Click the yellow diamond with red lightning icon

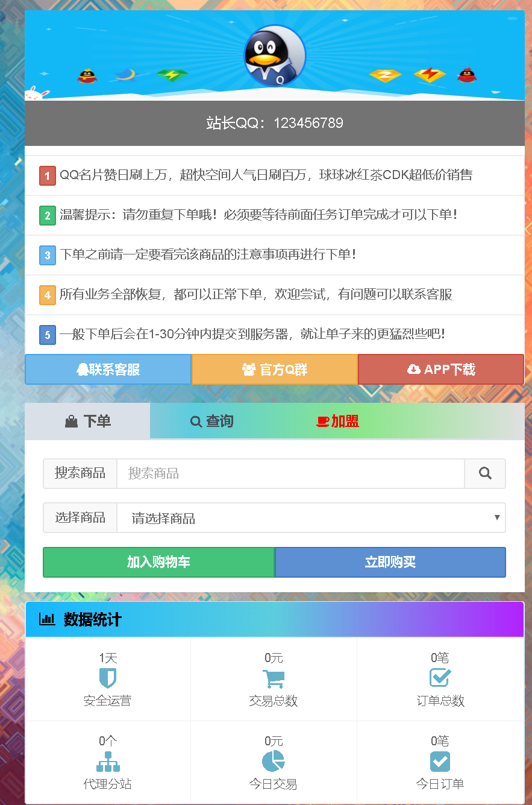430,75
